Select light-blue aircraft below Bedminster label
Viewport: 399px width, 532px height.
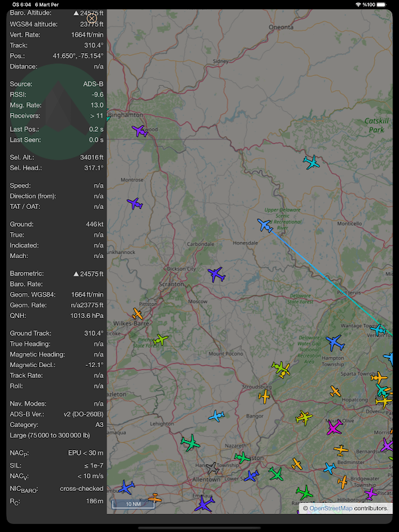329,468
